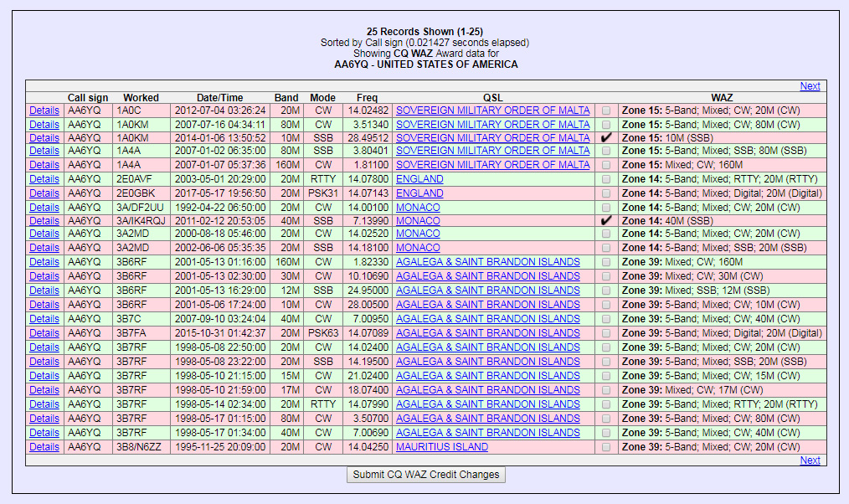This screenshot has height=504, width=849.
Task: Click the Call sign column header
Action: [x=88, y=98]
